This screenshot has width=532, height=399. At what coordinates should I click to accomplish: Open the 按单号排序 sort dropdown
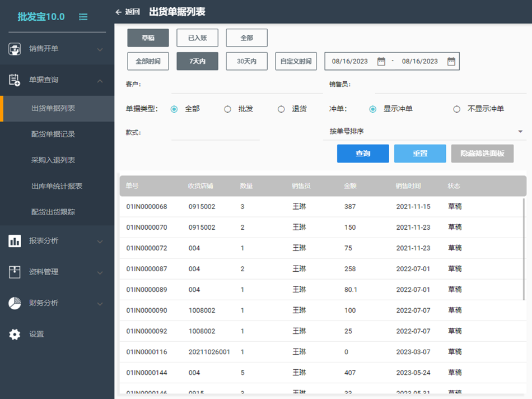point(425,131)
